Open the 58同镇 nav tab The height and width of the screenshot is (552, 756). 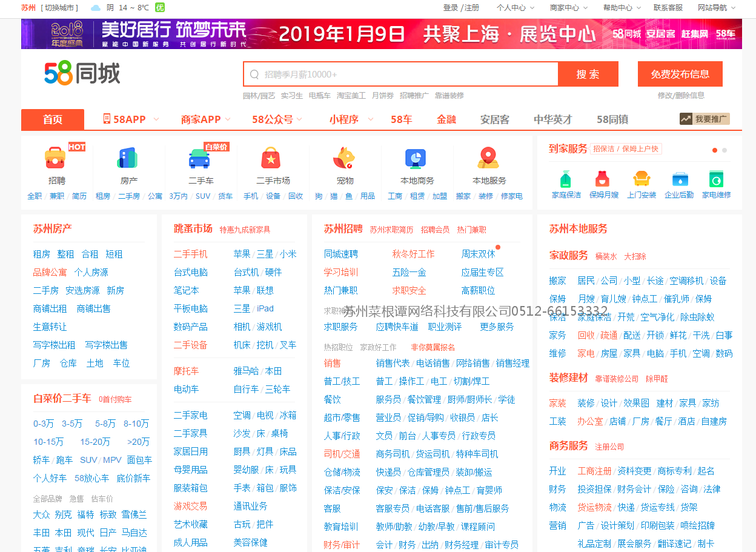click(612, 119)
